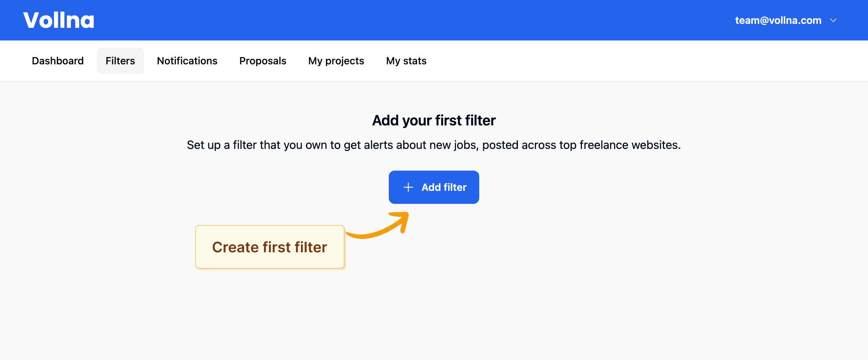Click the filter description sentence
Screen dimensions: 868x360
pos(434,145)
